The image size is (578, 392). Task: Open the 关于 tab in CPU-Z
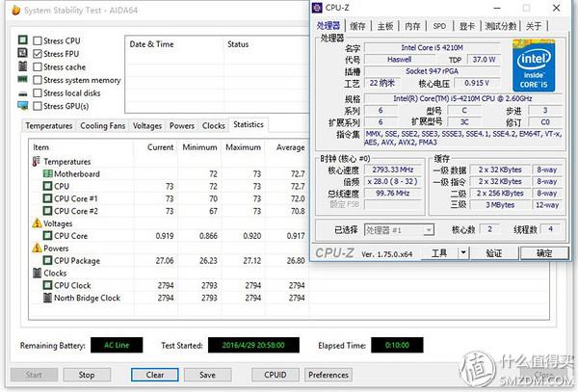tap(534, 26)
